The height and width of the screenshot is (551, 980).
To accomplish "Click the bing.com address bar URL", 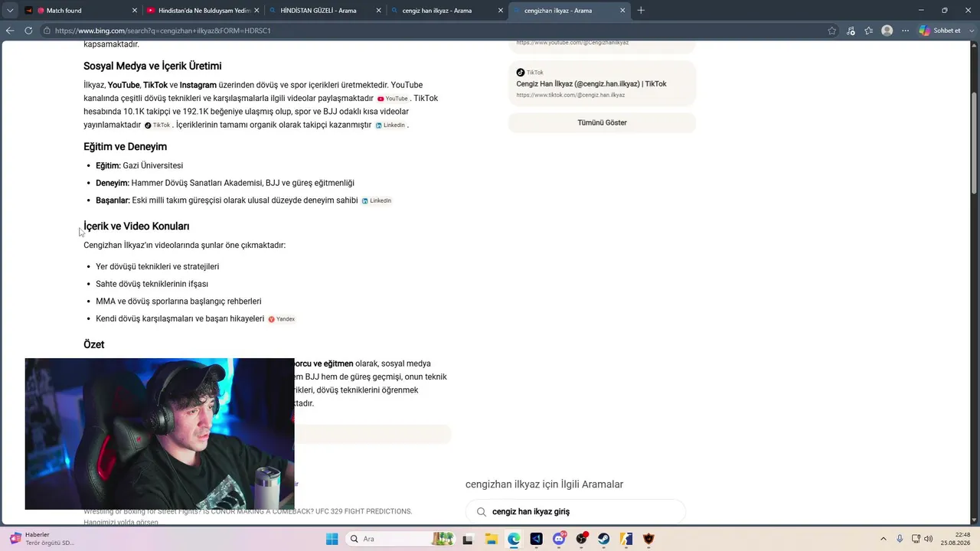I will point(163,31).
